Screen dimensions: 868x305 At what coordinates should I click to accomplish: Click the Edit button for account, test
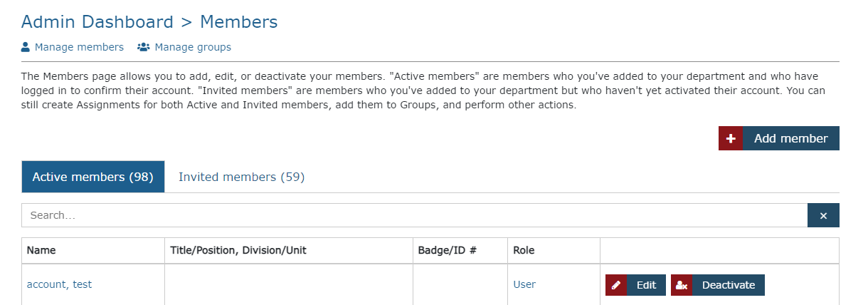click(635, 285)
